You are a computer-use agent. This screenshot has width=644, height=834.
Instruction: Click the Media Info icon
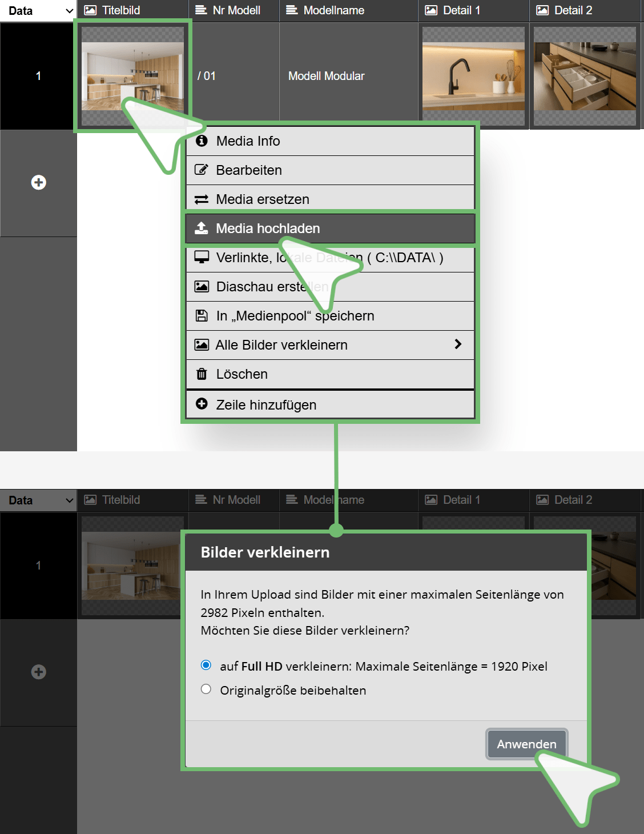point(202,141)
